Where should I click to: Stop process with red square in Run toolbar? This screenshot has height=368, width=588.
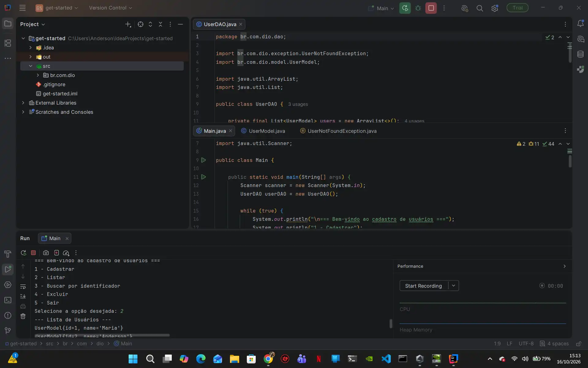pyautogui.click(x=33, y=253)
